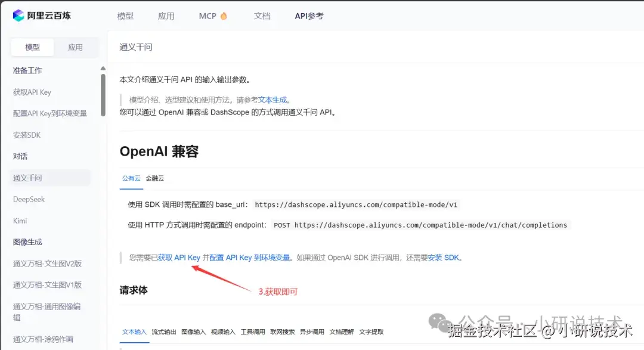Click the HTTP endpoint POST URL text
Image resolution: width=644 pixels, height=350 pixels.
tap(420, 225)
